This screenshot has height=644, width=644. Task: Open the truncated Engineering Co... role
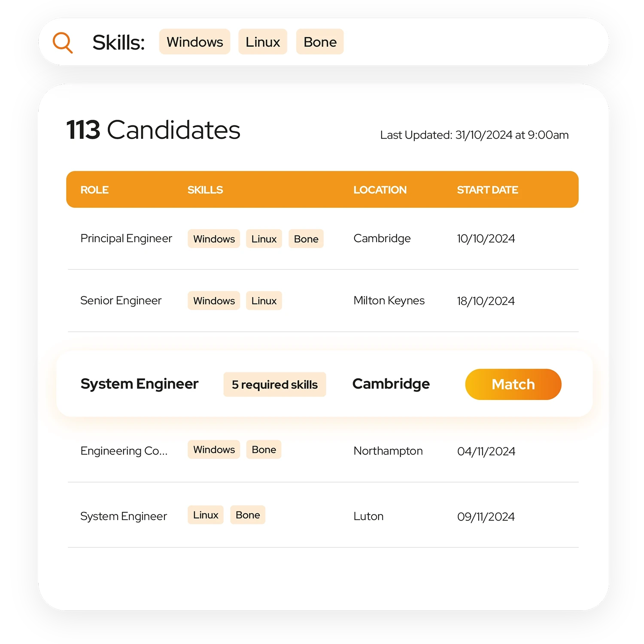(x=124, y=451)
